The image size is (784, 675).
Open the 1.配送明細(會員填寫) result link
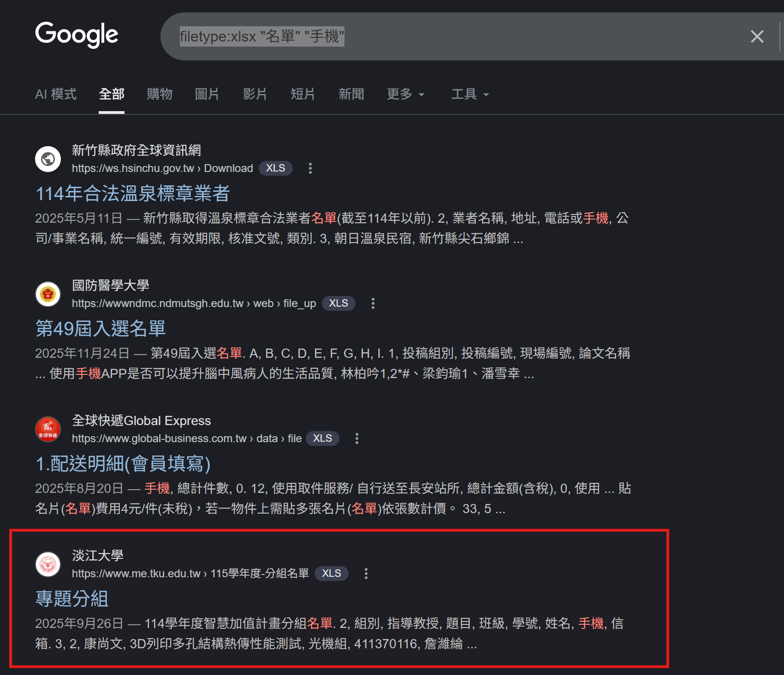[123, 464]
